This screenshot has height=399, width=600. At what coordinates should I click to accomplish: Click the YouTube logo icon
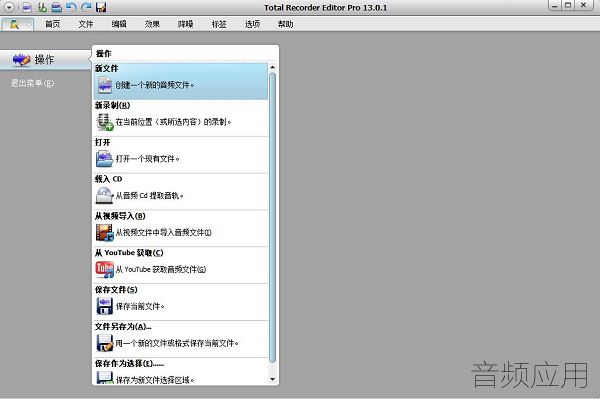(104, 269)
